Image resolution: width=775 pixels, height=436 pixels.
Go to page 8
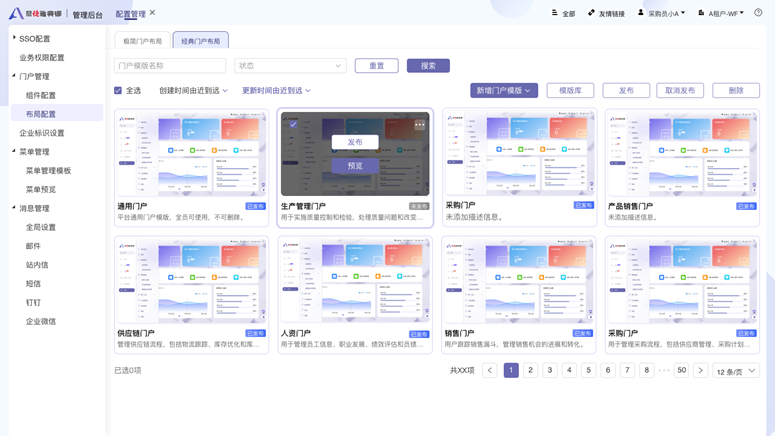646,370
